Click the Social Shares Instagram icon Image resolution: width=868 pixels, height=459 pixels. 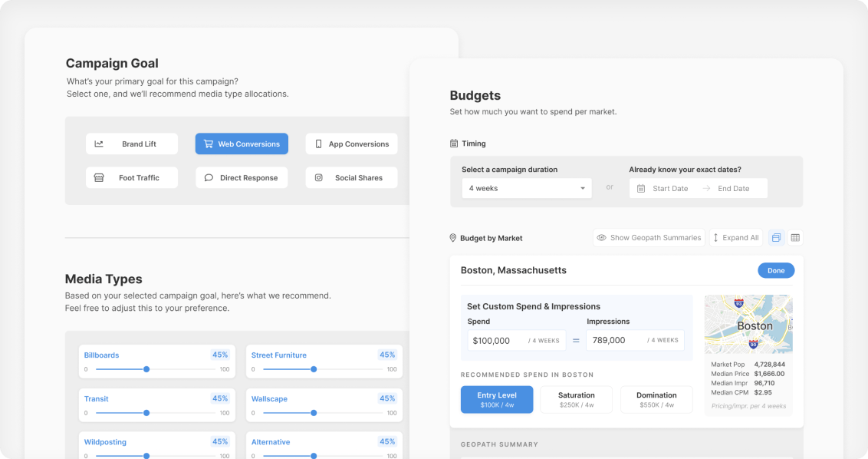319,178
